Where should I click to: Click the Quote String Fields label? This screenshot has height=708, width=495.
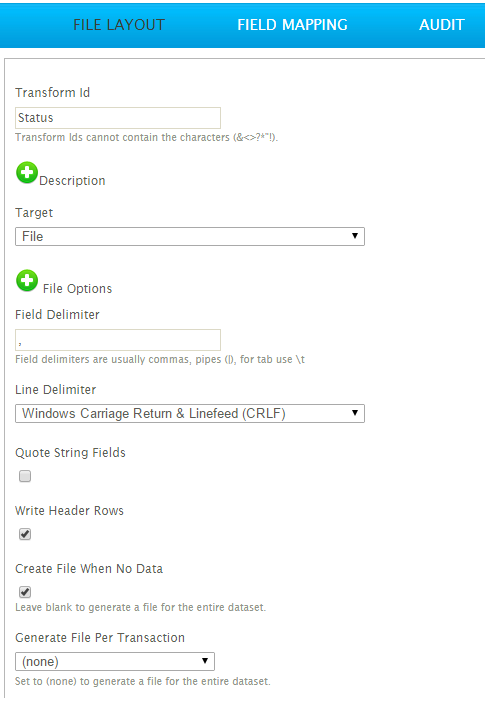coord(70,453)
